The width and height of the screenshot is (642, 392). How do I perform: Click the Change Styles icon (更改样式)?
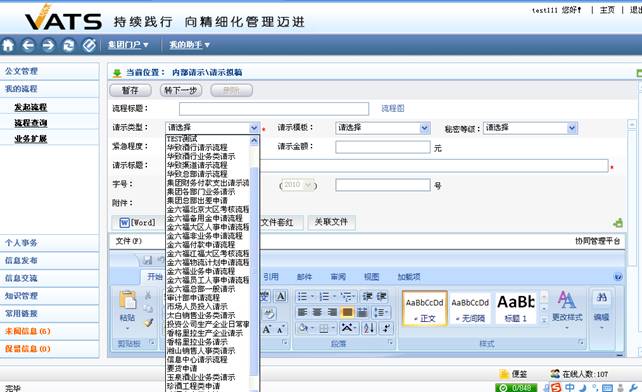(567, 306)
